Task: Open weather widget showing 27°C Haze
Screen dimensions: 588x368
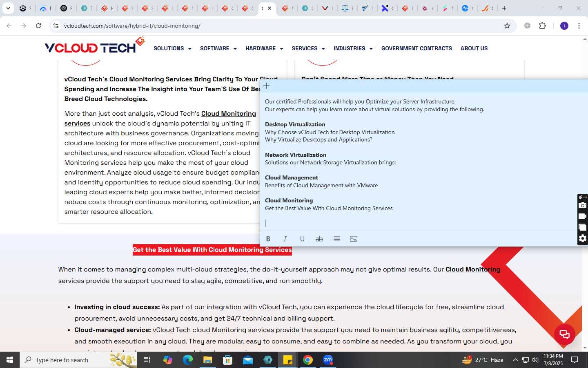Action: pyautogui.click(x=483, y=360)
